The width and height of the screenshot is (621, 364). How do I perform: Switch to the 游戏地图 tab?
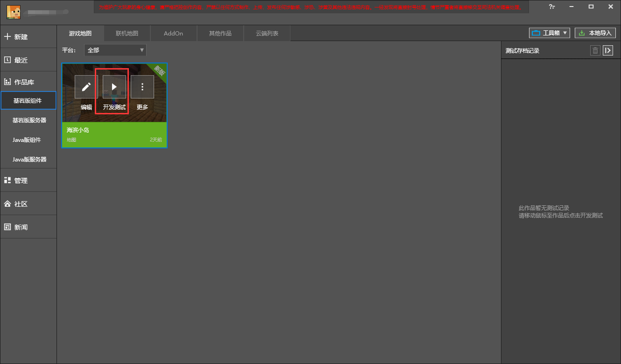pos(80,33)
